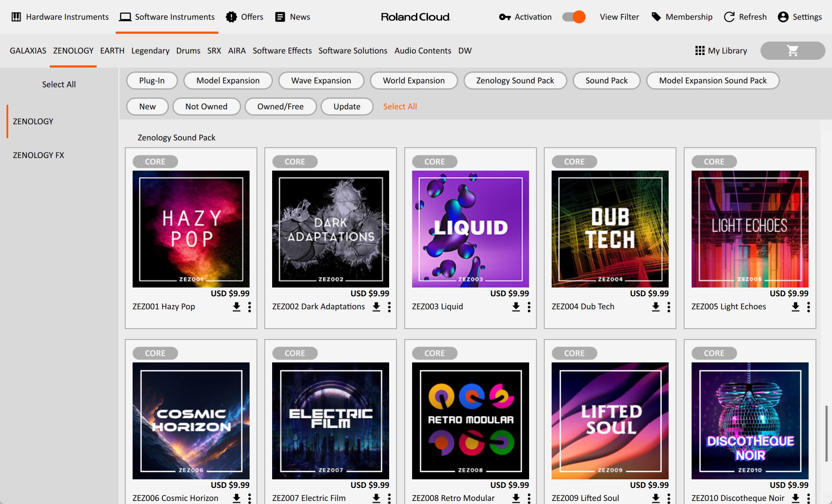Open the Retro Modular cover thumbnail
This screenshot has width=832, height=504.
pyautogui.click(x=471, y=421)
